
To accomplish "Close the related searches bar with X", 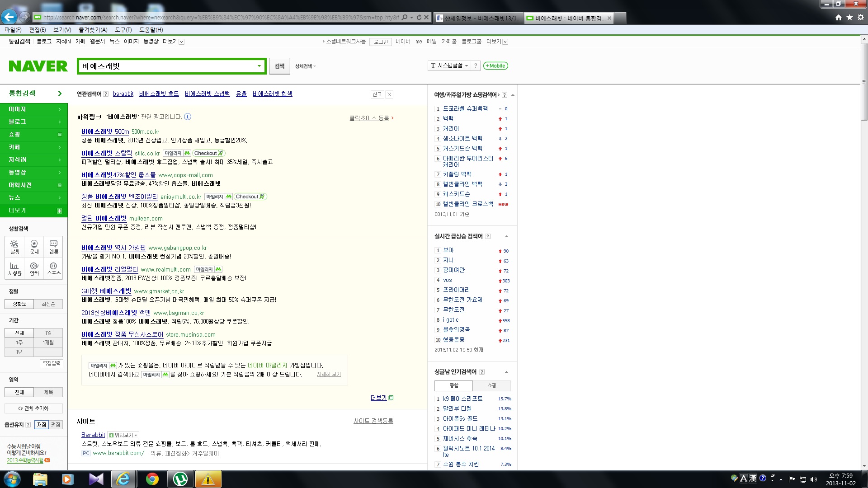I will pos(389,94).
